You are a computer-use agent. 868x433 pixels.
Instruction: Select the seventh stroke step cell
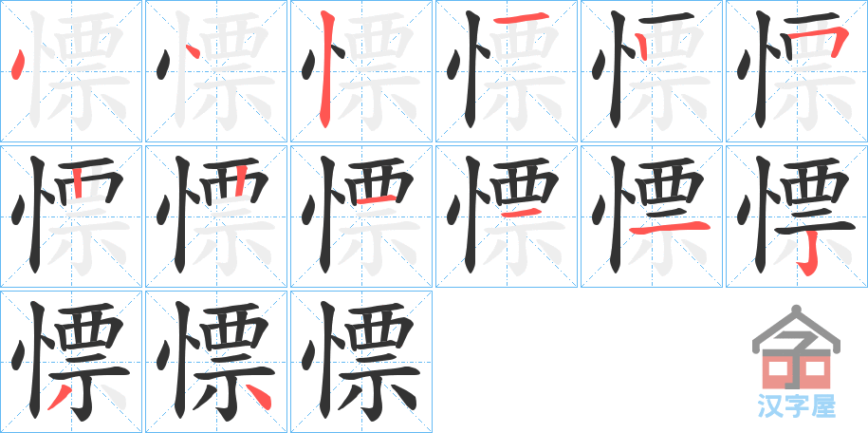point(71,216)
